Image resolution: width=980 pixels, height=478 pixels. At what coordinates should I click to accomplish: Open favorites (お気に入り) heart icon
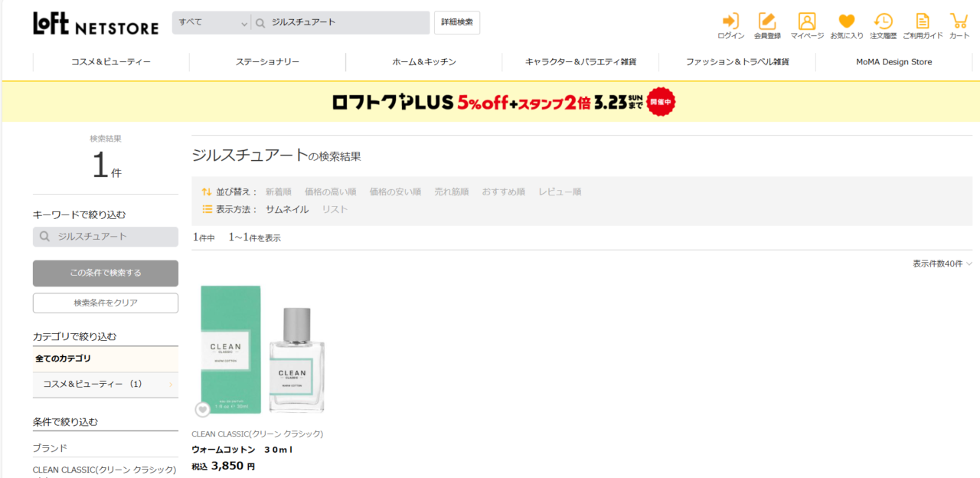pos(846,21)
